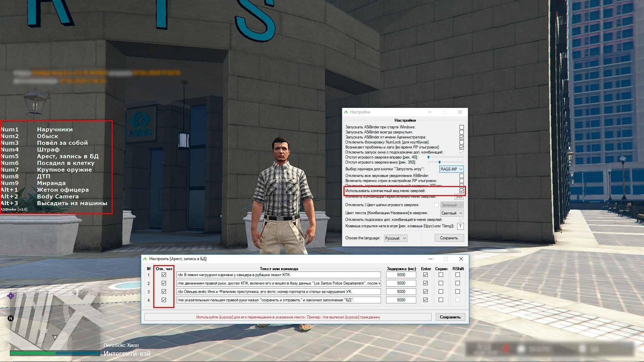Click 'Обыск' in the overlay list
Viewport: 644px width, 362px height.
tap(47, 136)
